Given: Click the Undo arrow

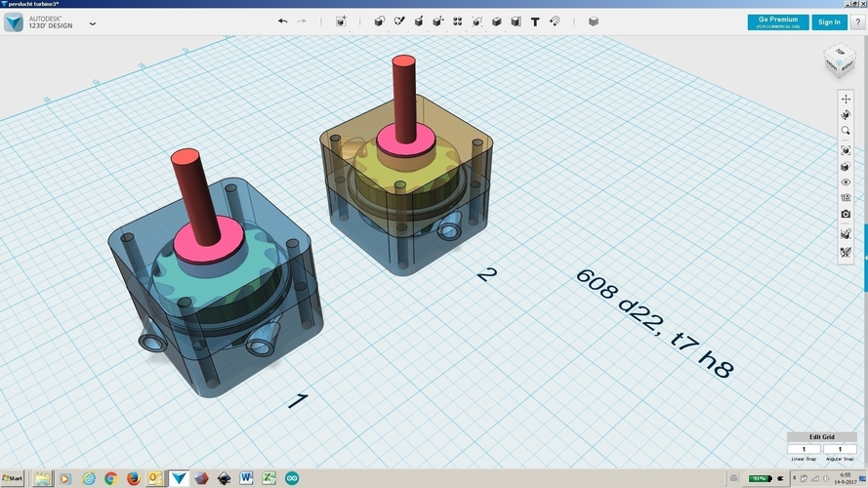Looking at the screenshot, I should coord(283,21).
